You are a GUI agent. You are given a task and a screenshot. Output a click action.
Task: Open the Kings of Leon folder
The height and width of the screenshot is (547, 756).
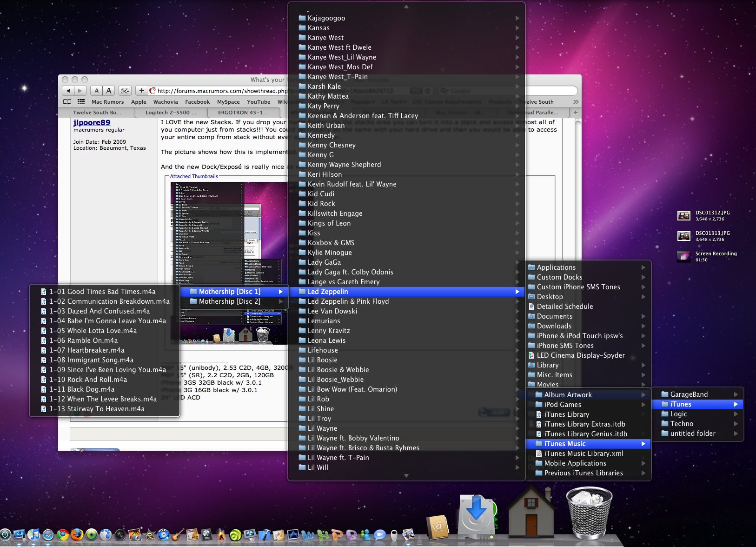tap(406, 223)
